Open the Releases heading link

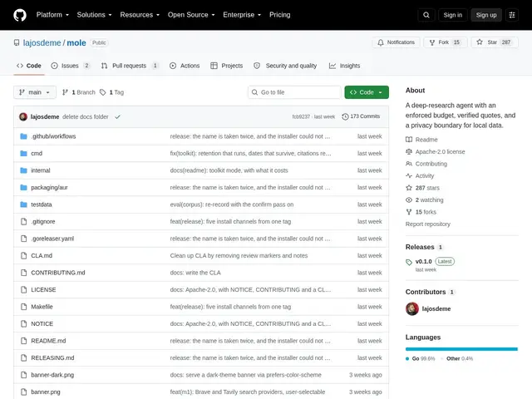[x=420, y=247]
